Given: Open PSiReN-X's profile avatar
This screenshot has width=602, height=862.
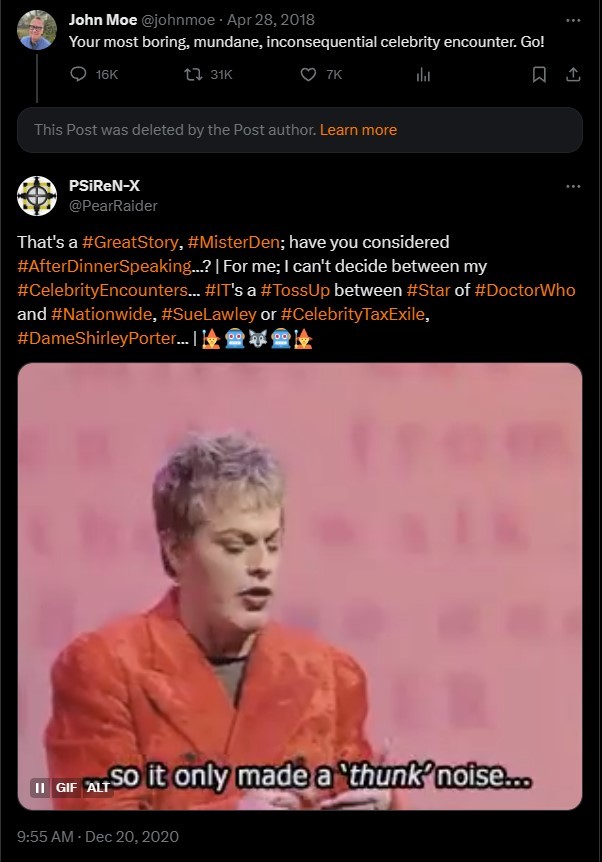Looking at the screenshot, I should point(37,196).
